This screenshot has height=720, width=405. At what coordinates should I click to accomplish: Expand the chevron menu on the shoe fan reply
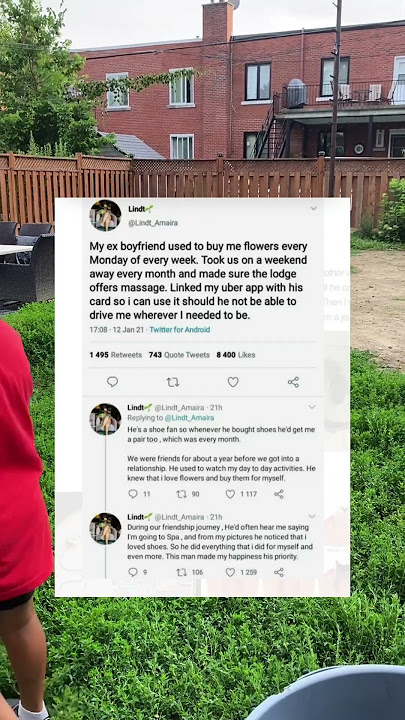pos(312,407)
